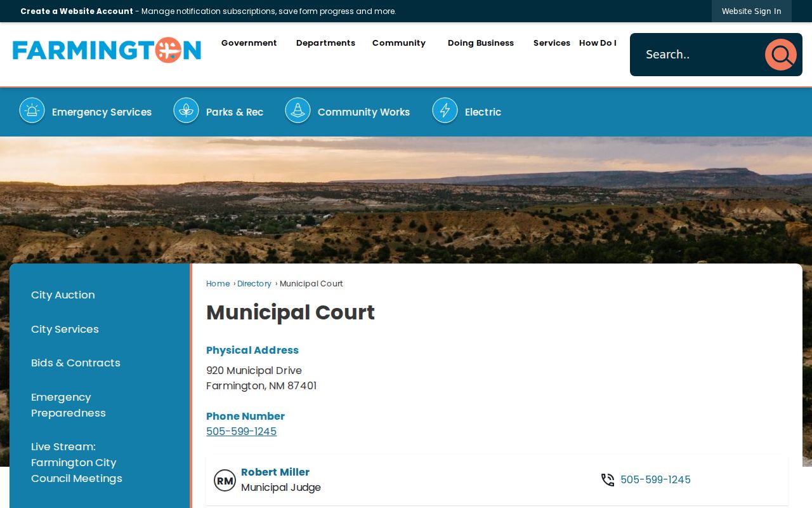Click the Emergency Services siren icon
This screenshot has width=812, height=508.
pos(32,110)
